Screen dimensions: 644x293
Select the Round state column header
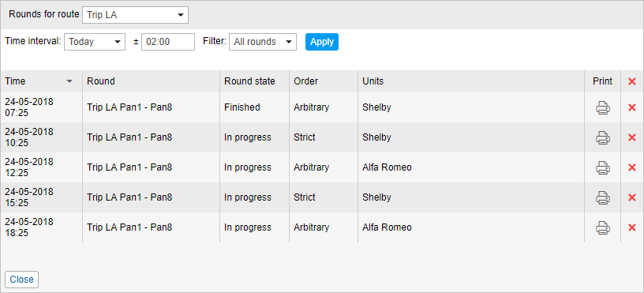coord(254,81)
